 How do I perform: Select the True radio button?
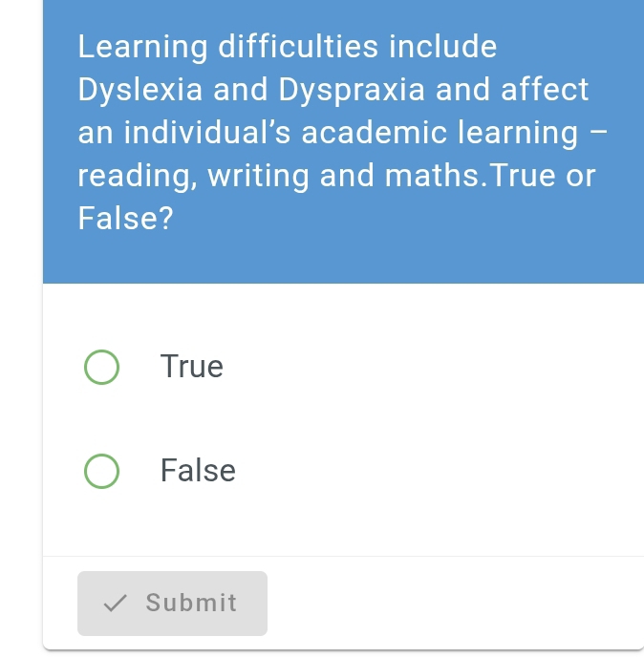coord(101,368)
